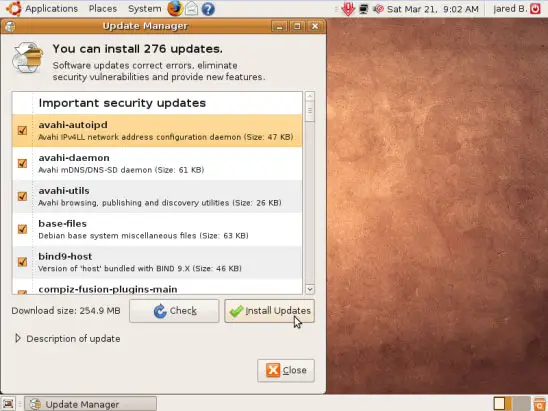Open the System menu

click(x=145, y=9)
